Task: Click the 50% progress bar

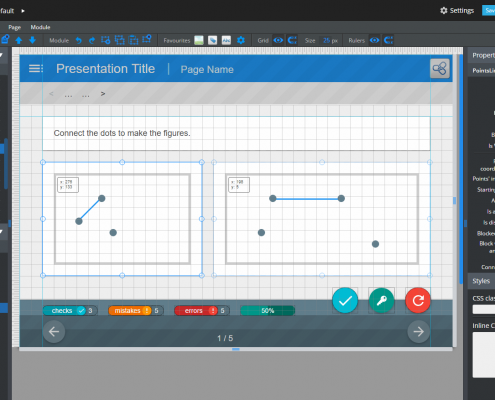Action: 267,311
